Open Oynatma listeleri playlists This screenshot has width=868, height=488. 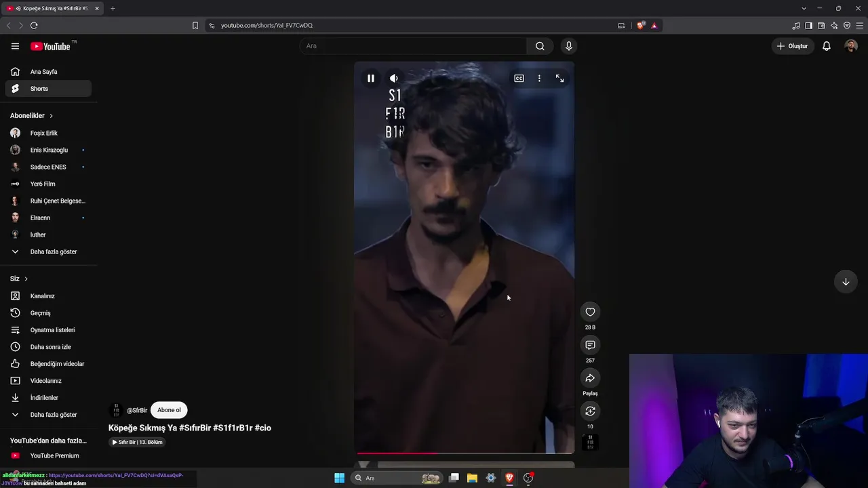click(x=48, y=330)
